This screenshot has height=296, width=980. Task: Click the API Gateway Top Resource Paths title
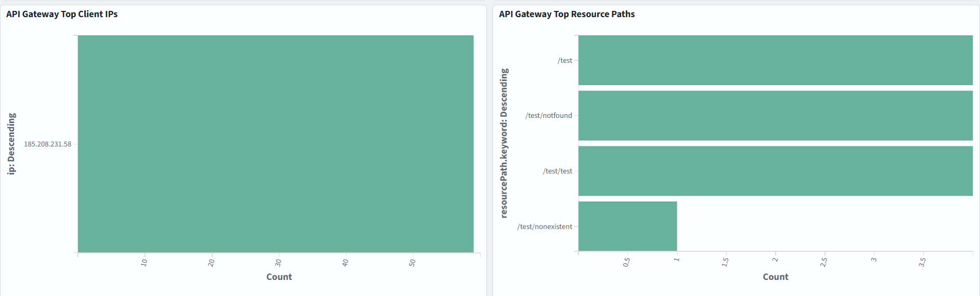566,14
